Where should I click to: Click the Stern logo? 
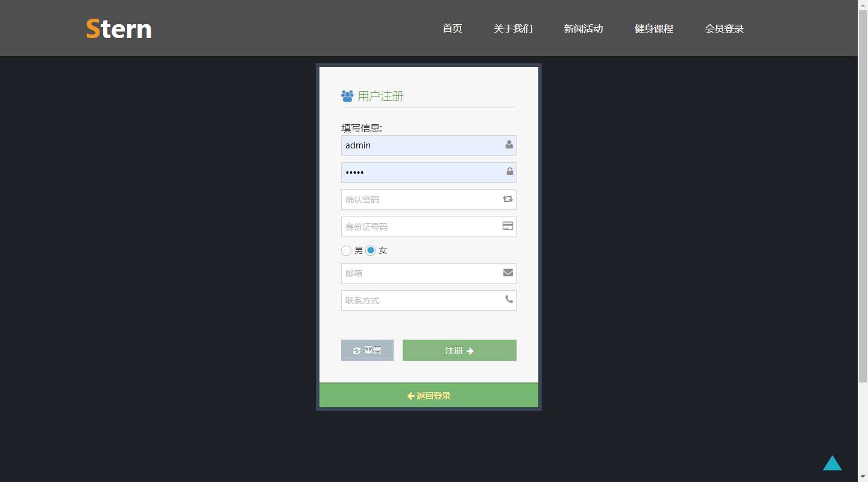(x=119, y=28)
